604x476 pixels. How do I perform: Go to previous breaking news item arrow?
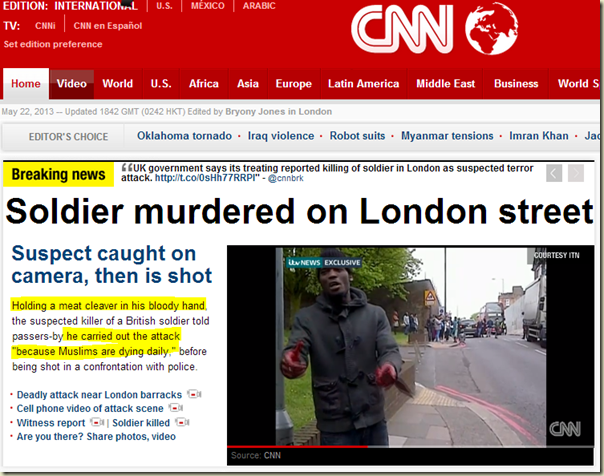pyautogui.click(x=554, y=173)
